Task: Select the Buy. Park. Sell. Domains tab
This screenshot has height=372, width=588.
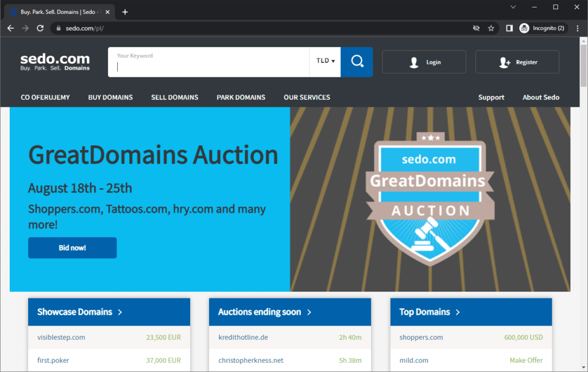Action: (x=57, y=11)
